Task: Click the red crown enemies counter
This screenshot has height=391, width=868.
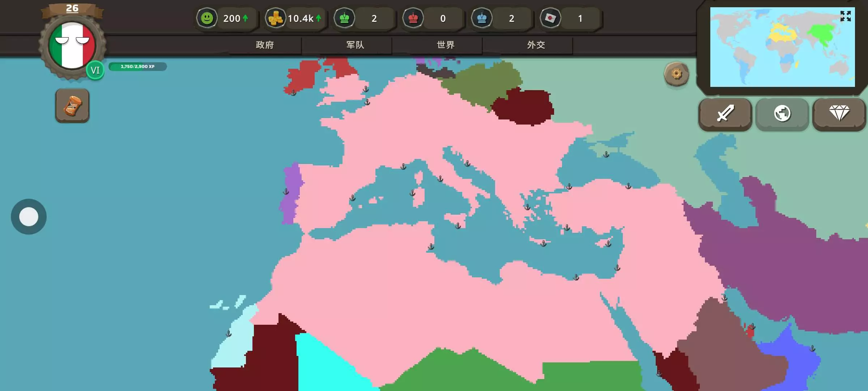Action: [413, 18]
